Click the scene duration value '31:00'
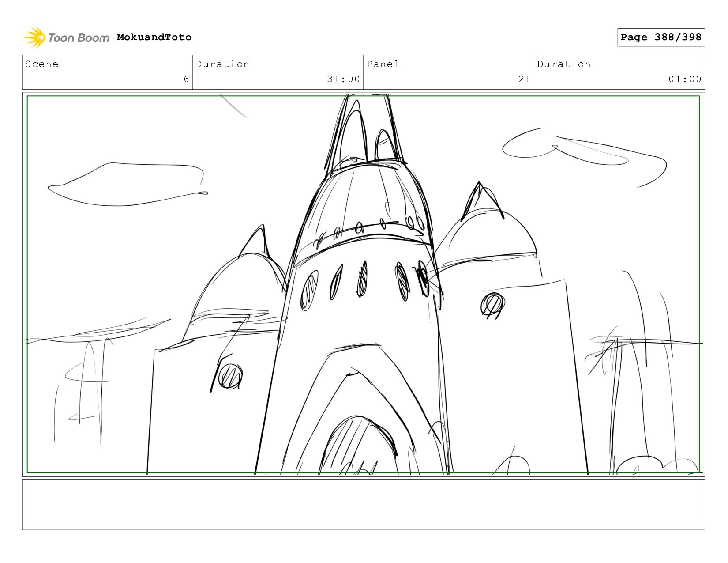Viewport: 728px width, 563px height. tap(343, 79)
